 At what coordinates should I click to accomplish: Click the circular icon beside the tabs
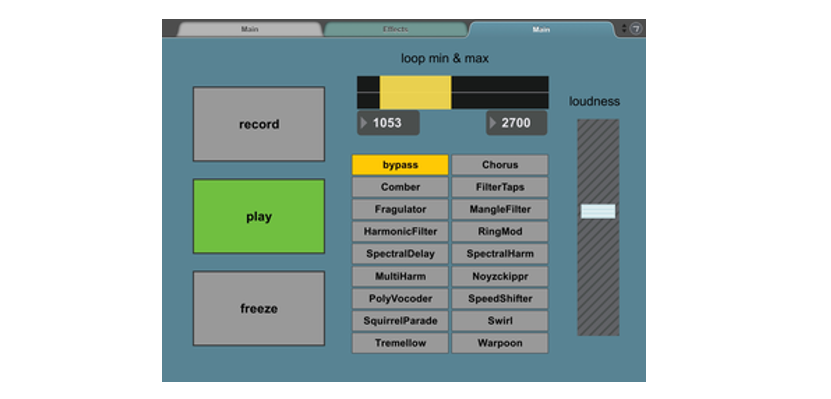click(636, 29)
